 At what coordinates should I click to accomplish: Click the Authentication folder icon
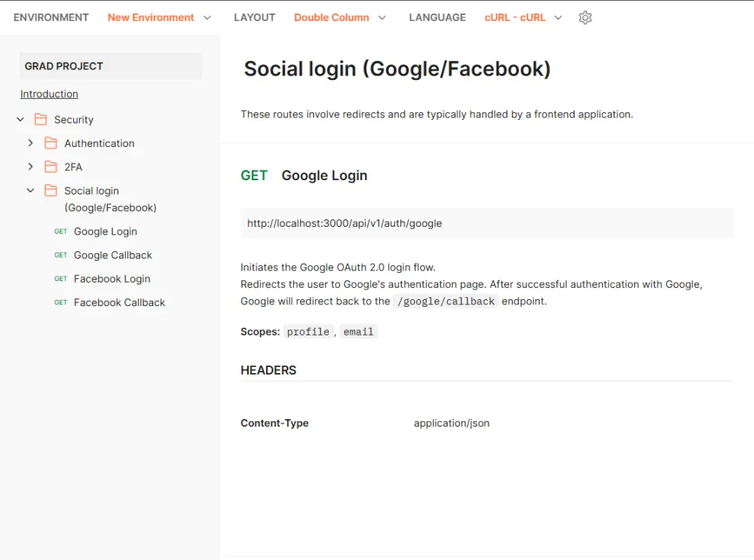coord(51,143)
